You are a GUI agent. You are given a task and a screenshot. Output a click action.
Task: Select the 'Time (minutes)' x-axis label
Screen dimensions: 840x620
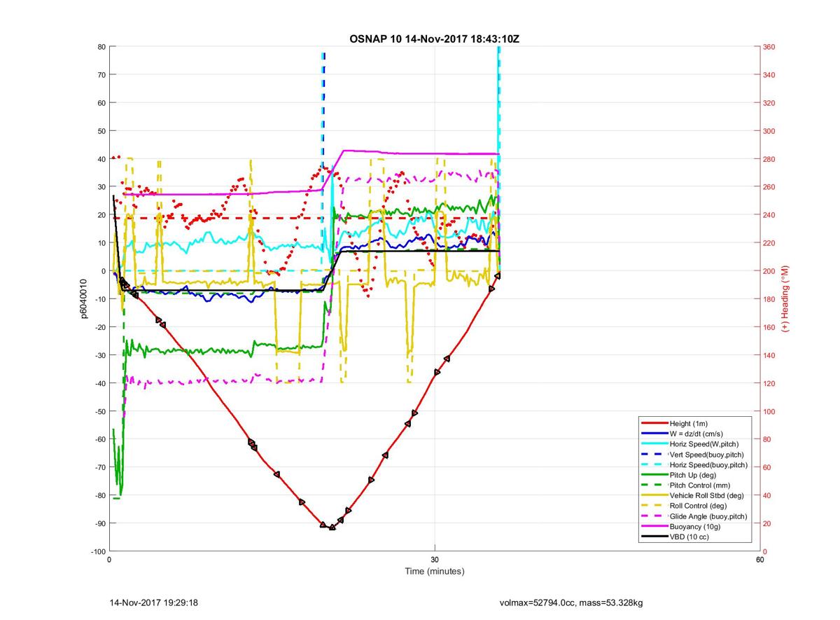click(434, 571)
